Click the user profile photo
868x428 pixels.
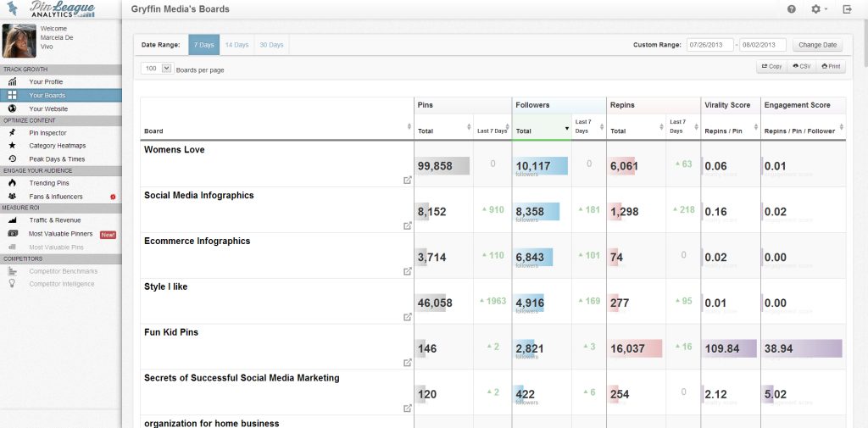coord(19,41)
